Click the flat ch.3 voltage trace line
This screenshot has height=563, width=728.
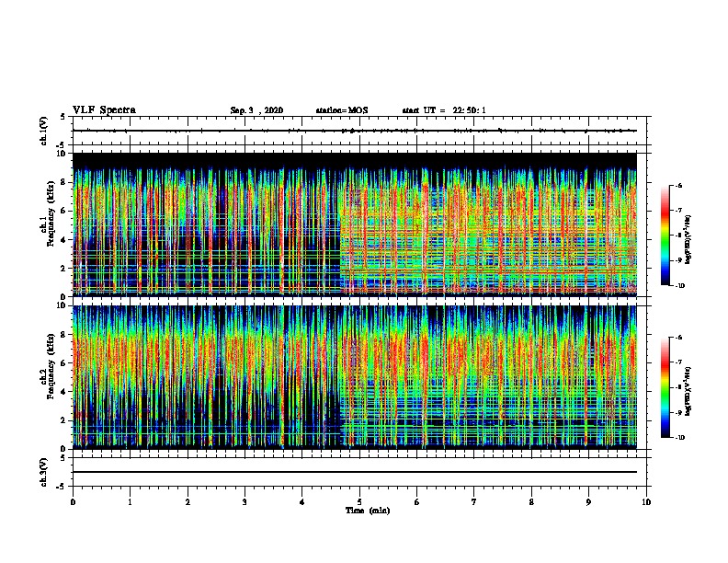(354, 472)
